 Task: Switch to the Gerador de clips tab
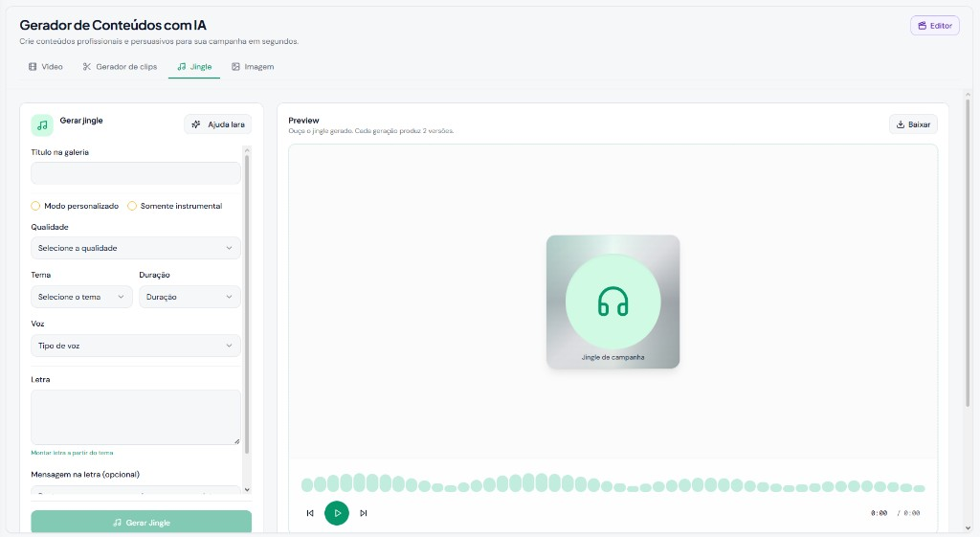point(120,67)
